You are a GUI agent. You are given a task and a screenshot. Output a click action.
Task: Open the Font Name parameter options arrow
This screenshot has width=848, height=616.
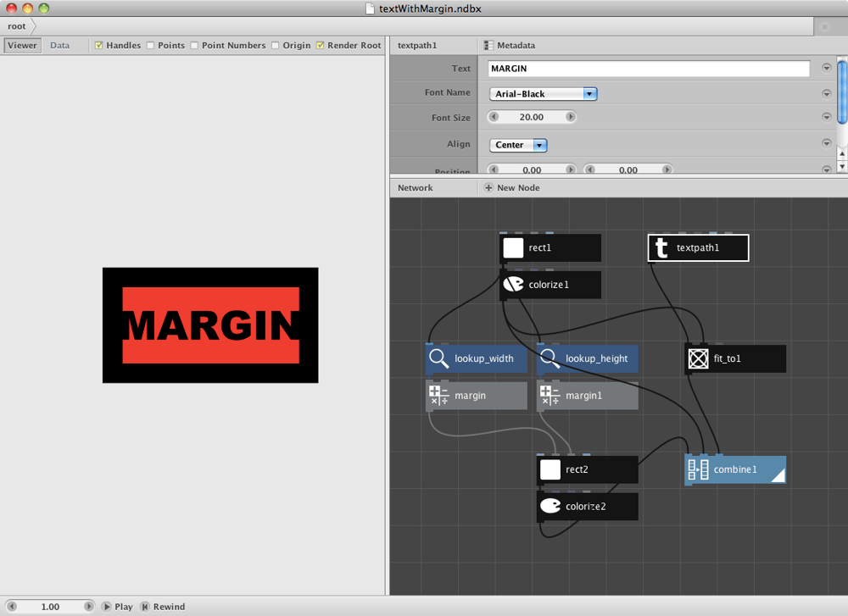click(826, 93)
